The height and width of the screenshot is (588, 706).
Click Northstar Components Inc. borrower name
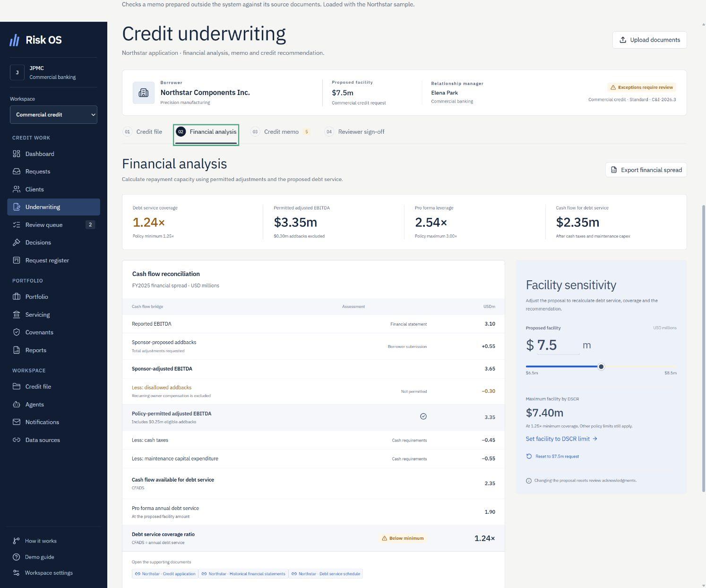pos(205,93)
